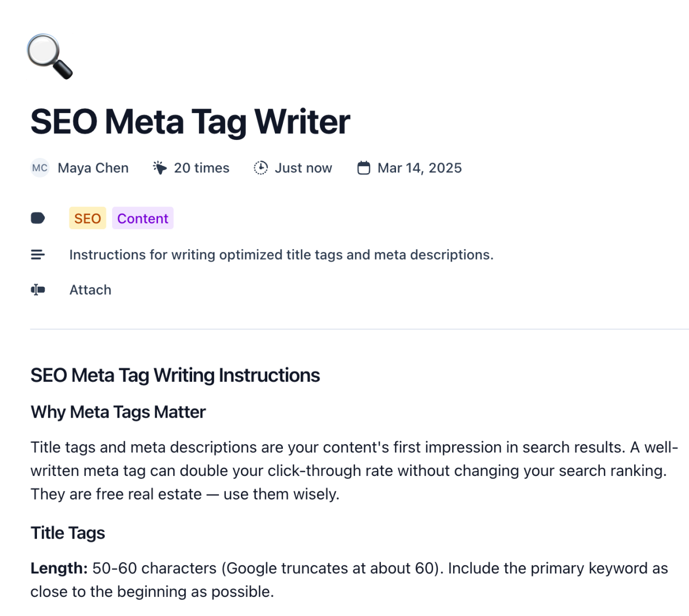Image resolution: width=689 pixels, height=616 pixels.
Task: Click the SEO Meta Tag Writing Instructions heading
Action: 175,375
